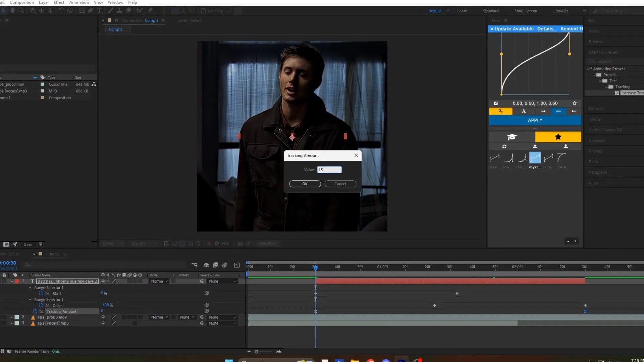This screenshot has height=362, width=644.
Task: Toggle Frame Blending for all layers in timeline
Action: 215,265
